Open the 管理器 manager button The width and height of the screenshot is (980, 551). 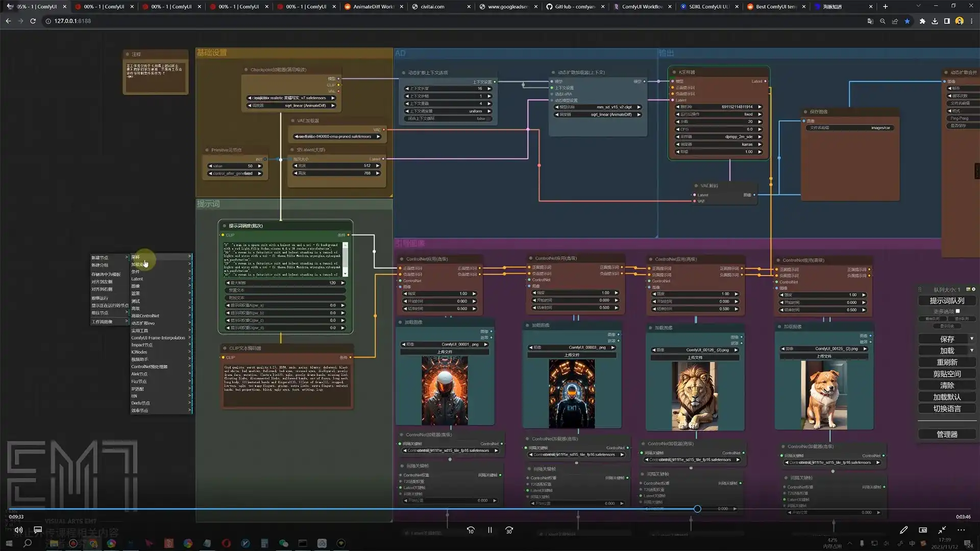947,434
